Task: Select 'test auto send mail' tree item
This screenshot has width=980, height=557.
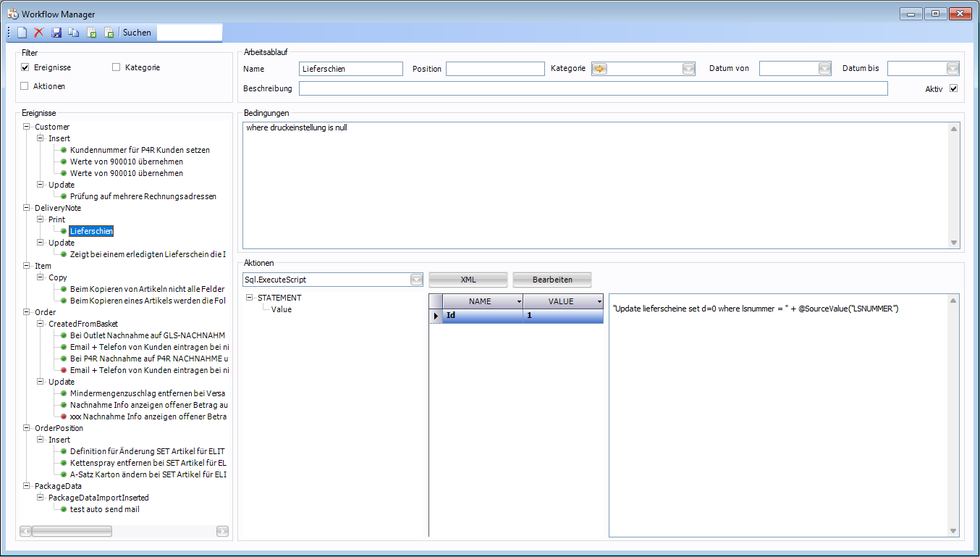Action: pyautogui.click(x=104, y=509)
